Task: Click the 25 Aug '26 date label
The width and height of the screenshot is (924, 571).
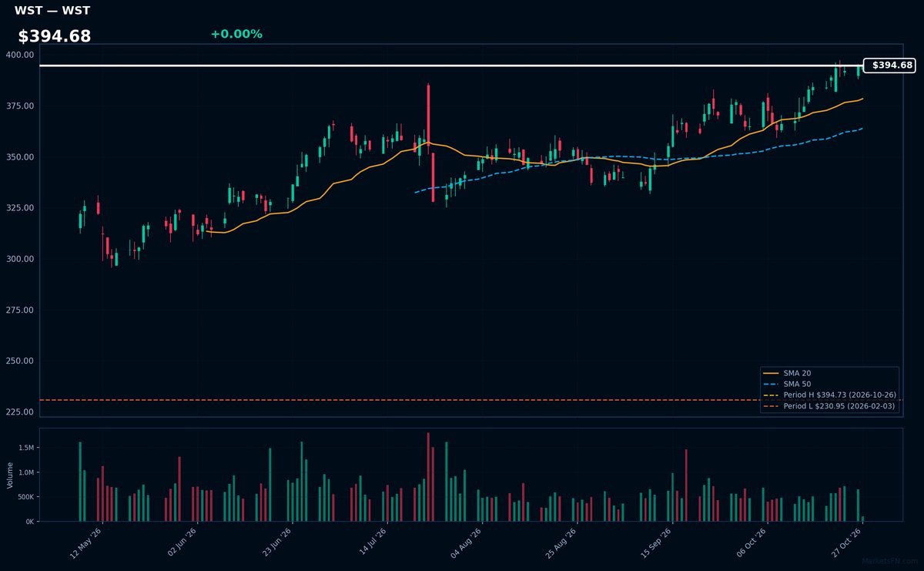Action: coord(564,543)
